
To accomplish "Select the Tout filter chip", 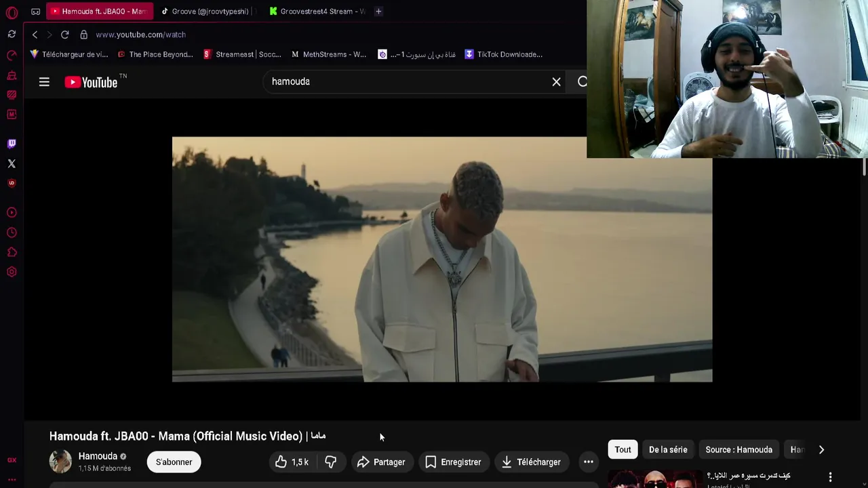I will pos(623,449).
